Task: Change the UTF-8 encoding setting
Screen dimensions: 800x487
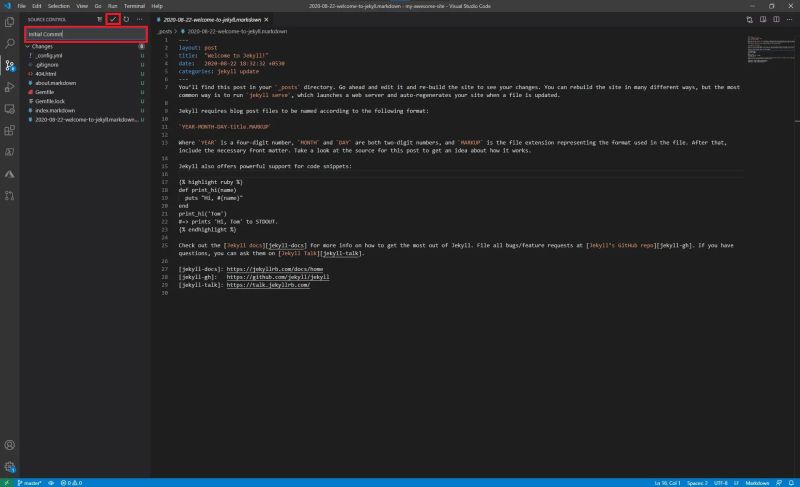Action: click(x=720, y=482)
